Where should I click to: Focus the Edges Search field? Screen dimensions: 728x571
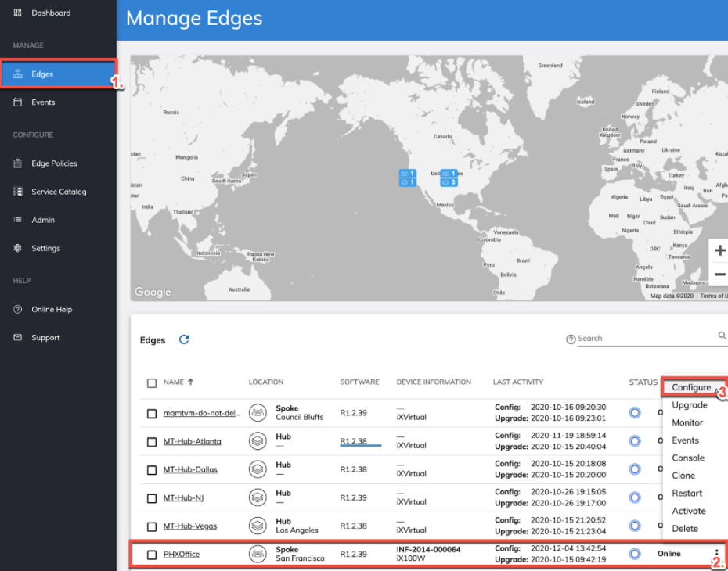click(x=647, y=339)
